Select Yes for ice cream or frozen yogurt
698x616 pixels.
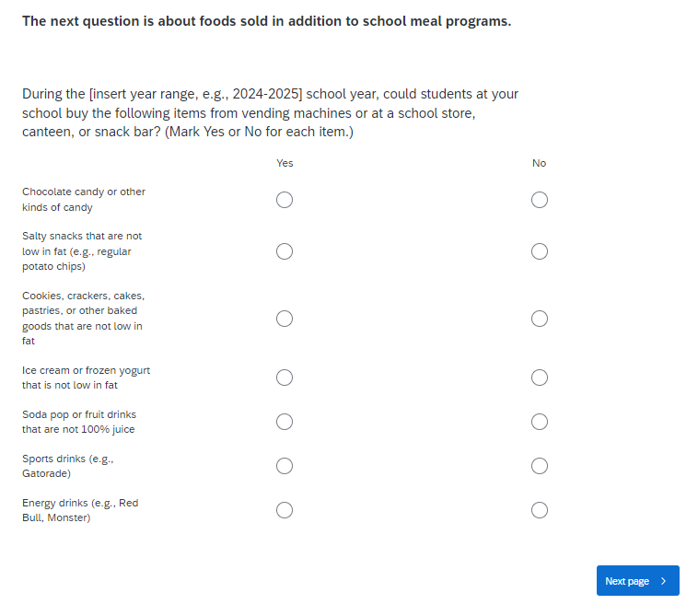285,378
